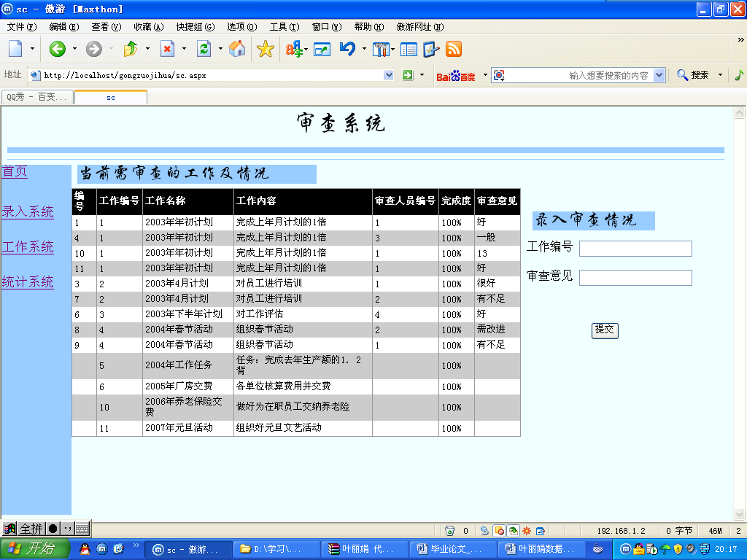
Task: Expand the Stop button dropdown arrow
Action: pyautogui.click(x=184, y=49)
